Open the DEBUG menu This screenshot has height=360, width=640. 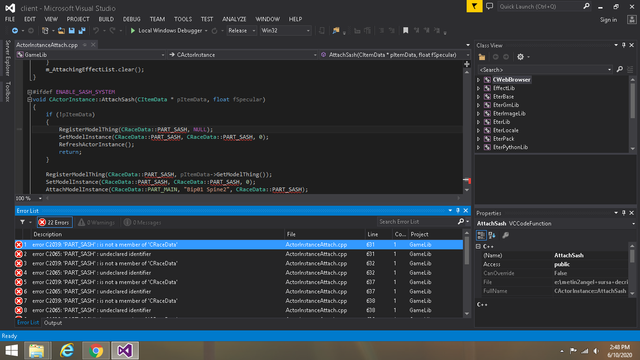[131, 19]
